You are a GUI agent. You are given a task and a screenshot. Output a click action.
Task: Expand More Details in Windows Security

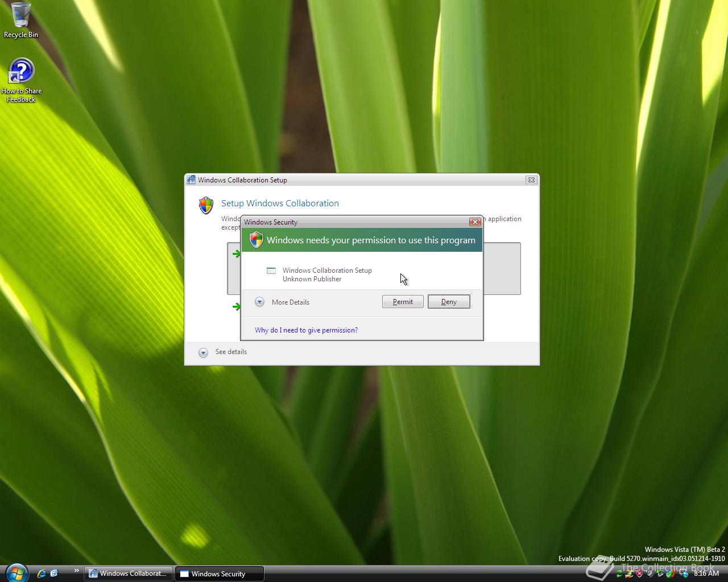tap(282, 302)
